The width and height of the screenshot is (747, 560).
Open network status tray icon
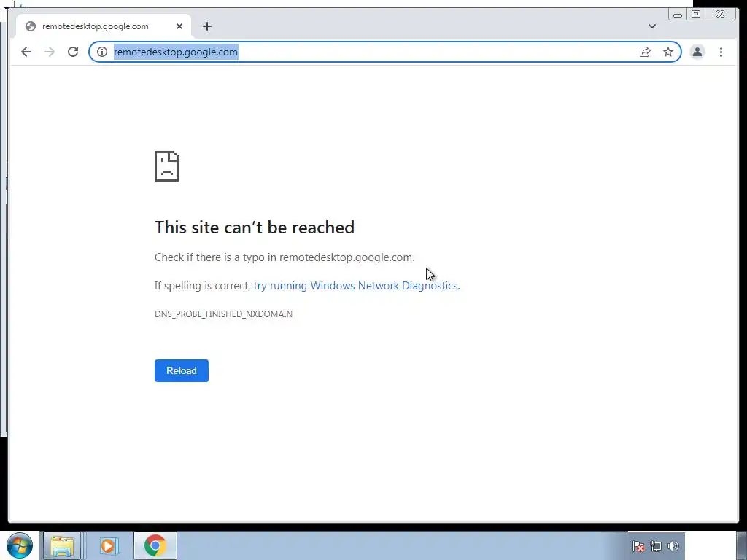click(x=656, y=546)
